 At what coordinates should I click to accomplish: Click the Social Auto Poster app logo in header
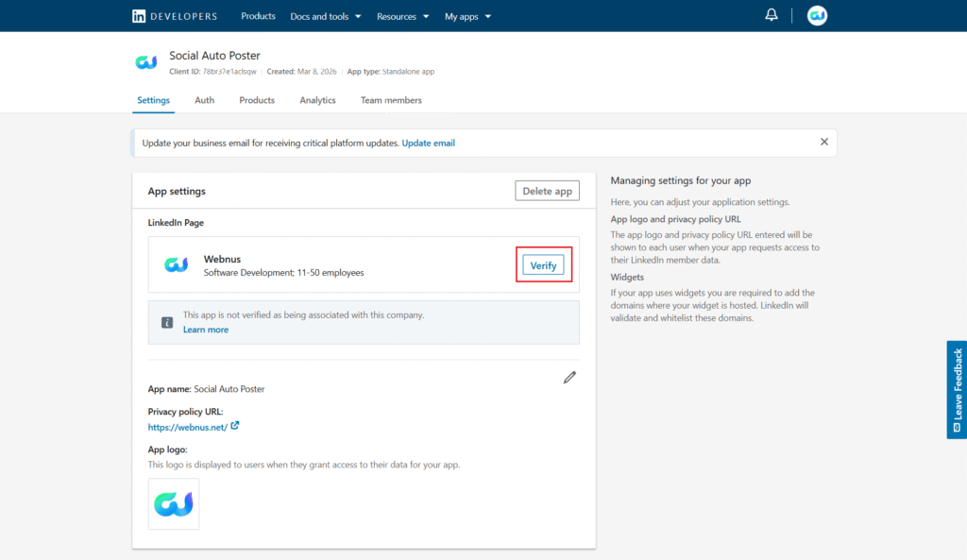point(146,62)
